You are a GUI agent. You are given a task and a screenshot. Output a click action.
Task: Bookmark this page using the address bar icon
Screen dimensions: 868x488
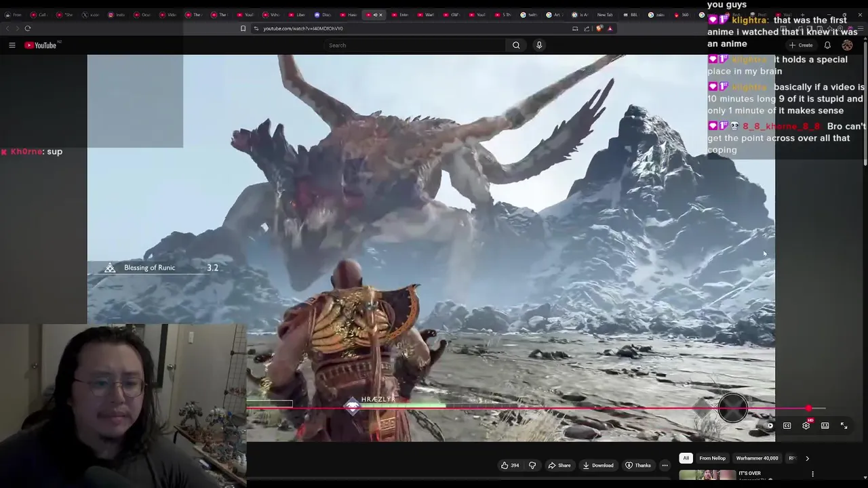point(243,28)
